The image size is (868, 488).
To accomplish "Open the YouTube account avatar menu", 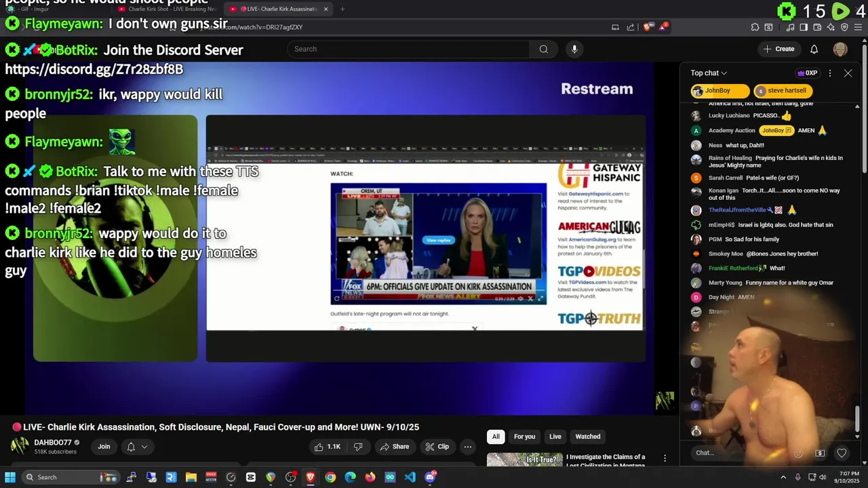I will point(840,49).
